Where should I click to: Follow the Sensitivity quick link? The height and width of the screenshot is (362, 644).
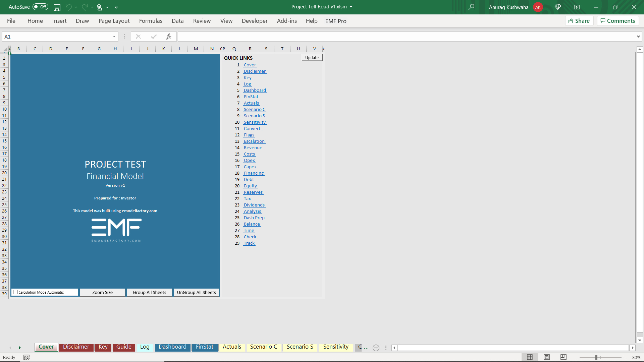click(x=255, y=122)
